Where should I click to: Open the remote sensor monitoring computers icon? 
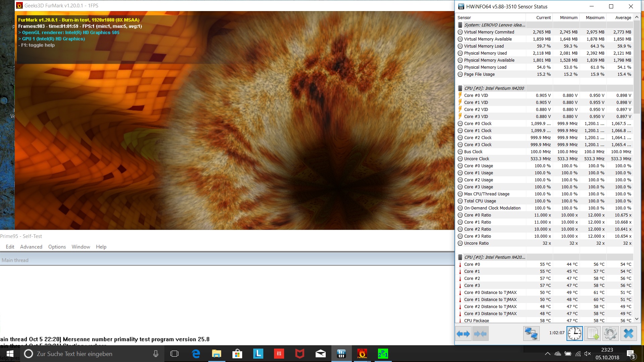coord(531,334)
